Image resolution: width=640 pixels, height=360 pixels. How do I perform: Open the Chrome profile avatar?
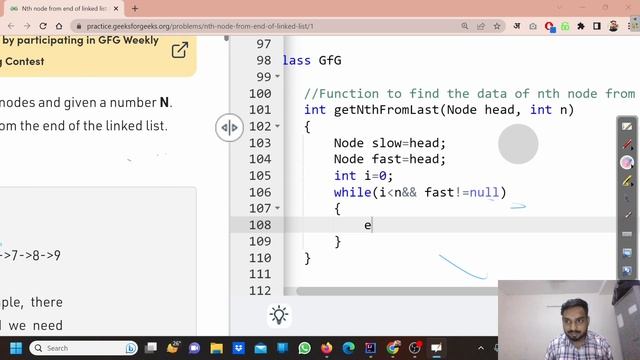pos(613,26)
